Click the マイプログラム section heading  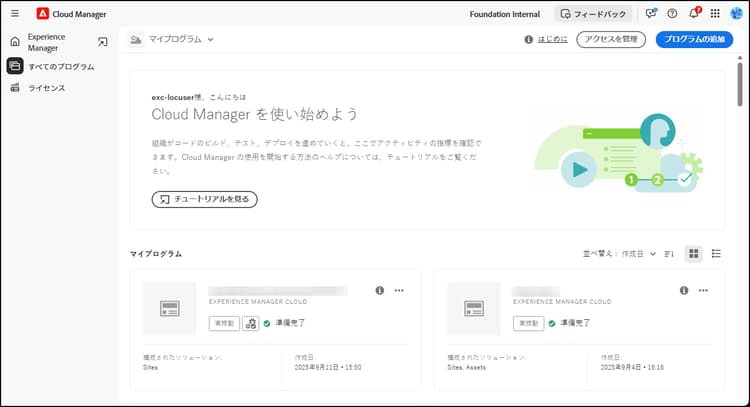pyautogui.click(x=156, y=254)
